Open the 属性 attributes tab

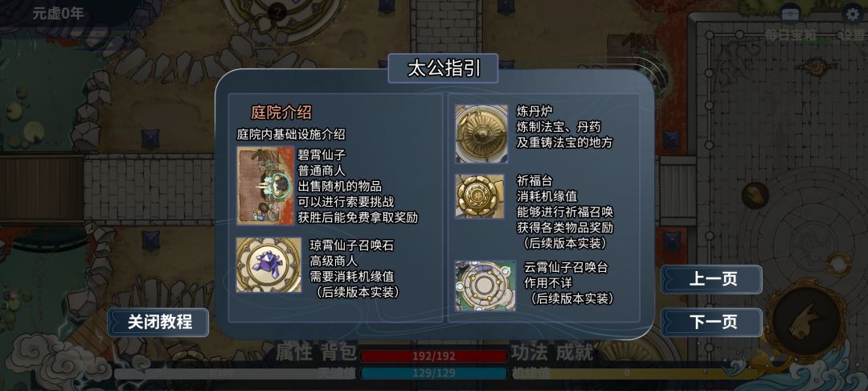tap(294, 352)
